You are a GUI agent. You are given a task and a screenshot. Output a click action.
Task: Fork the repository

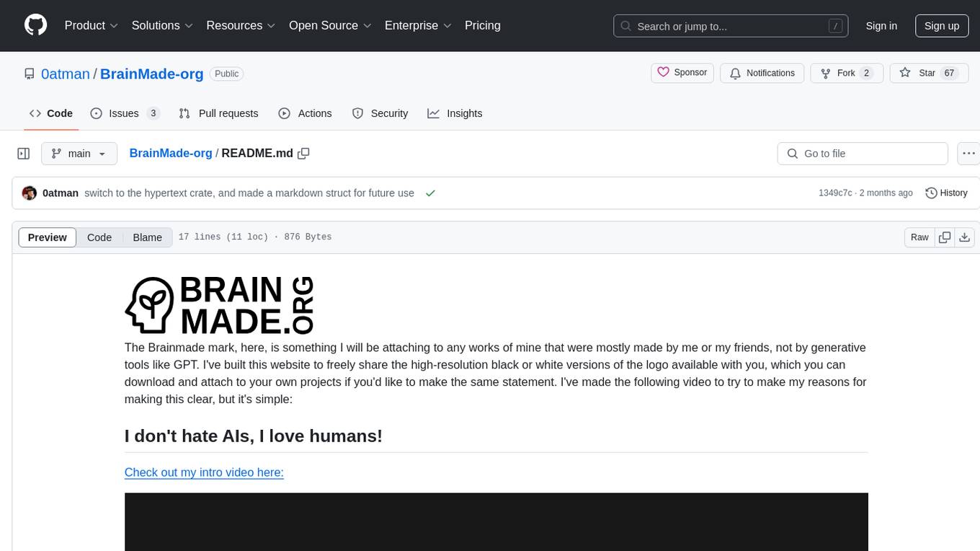847,73
